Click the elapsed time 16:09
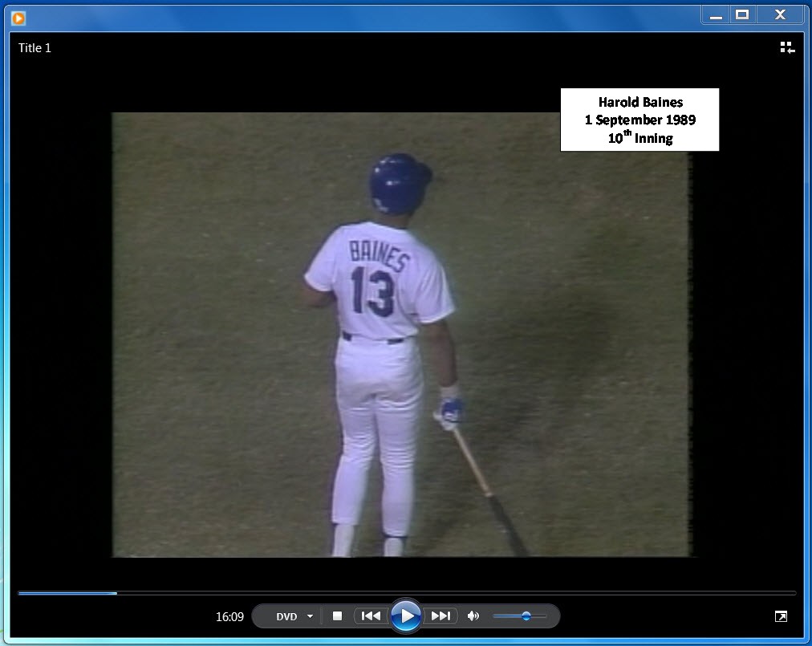The height and width of the screenshot is (646, 812). pyautogui.click(x=229, y=616)
